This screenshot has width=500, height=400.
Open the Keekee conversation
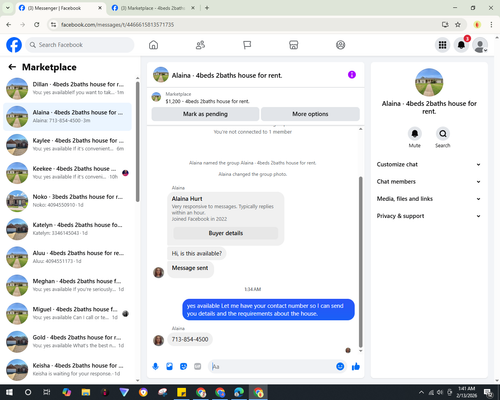67,173
